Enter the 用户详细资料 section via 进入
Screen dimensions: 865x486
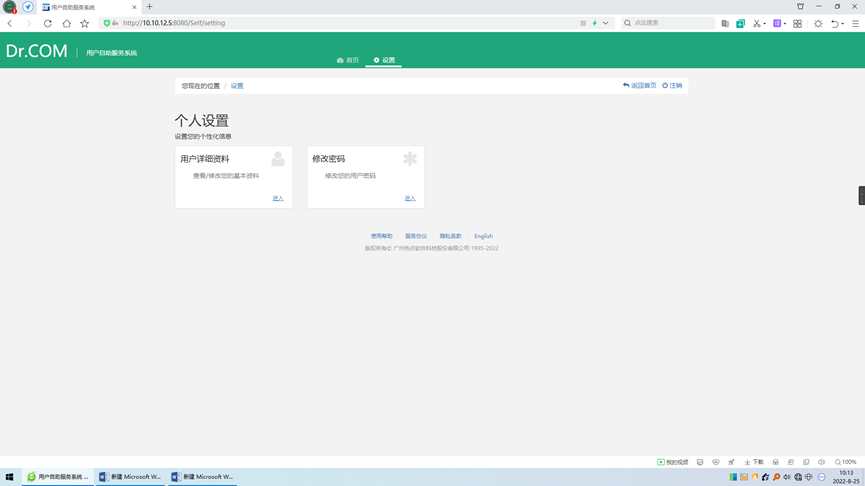tap(278, 198)
